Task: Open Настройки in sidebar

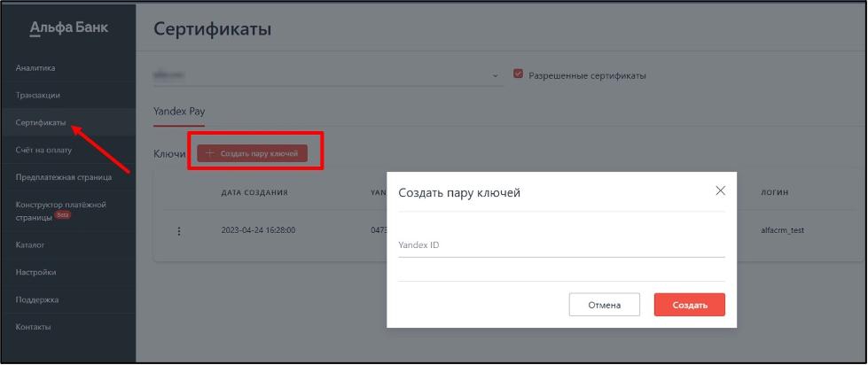Action: [x=36, y=272]
